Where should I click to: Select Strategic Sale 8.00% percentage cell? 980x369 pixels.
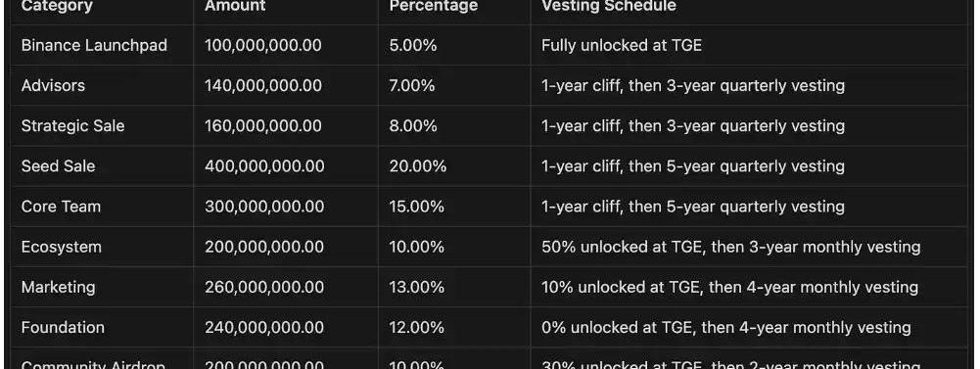coord(412,126)
